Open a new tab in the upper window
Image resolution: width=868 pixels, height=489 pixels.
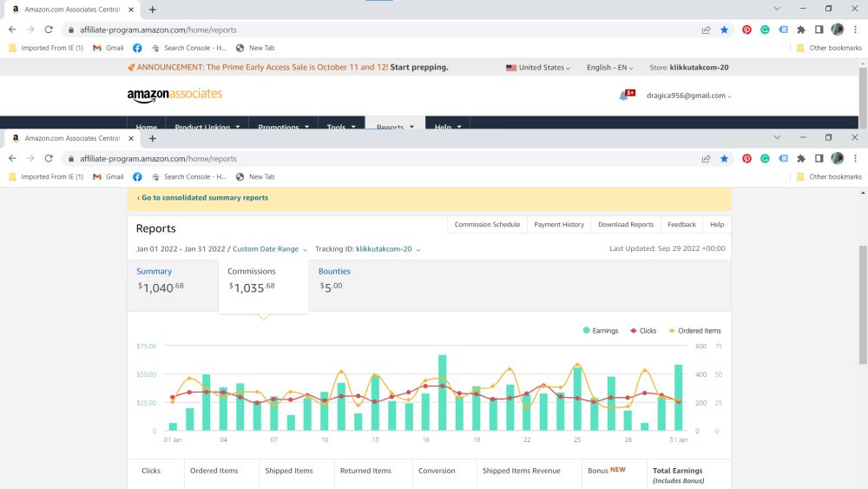(x=152, y=10)
